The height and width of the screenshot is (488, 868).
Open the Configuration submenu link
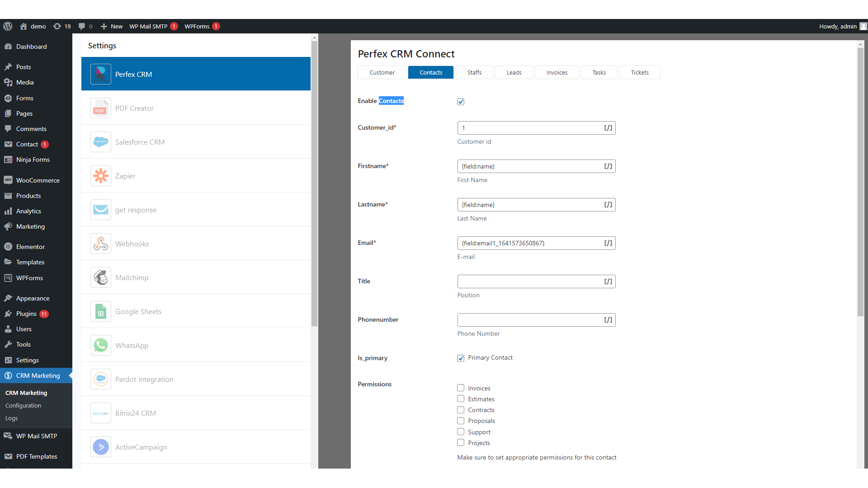pyautogui.click(x=23, y=405)
